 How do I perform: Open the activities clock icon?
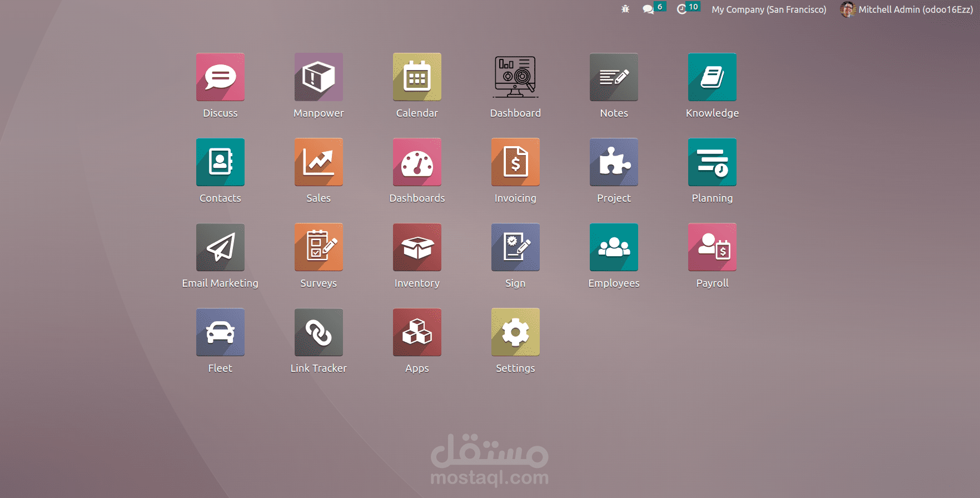pyautogui.click(x=681, y=9)
